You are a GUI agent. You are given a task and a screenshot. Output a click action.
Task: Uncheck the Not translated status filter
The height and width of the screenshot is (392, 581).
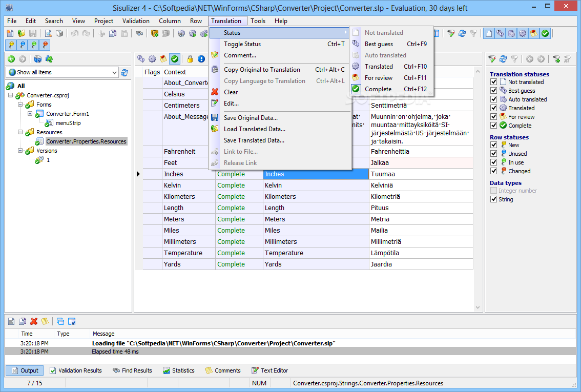[493, 82]
